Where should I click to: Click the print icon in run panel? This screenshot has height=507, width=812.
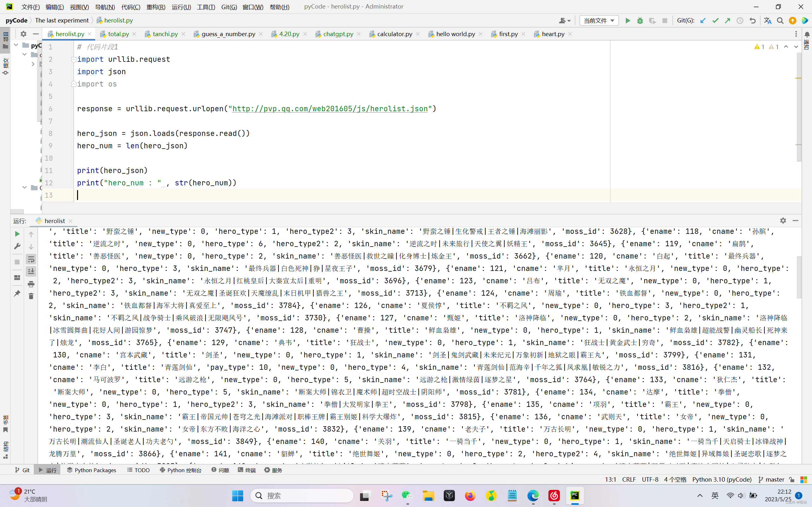click(31, 284)
